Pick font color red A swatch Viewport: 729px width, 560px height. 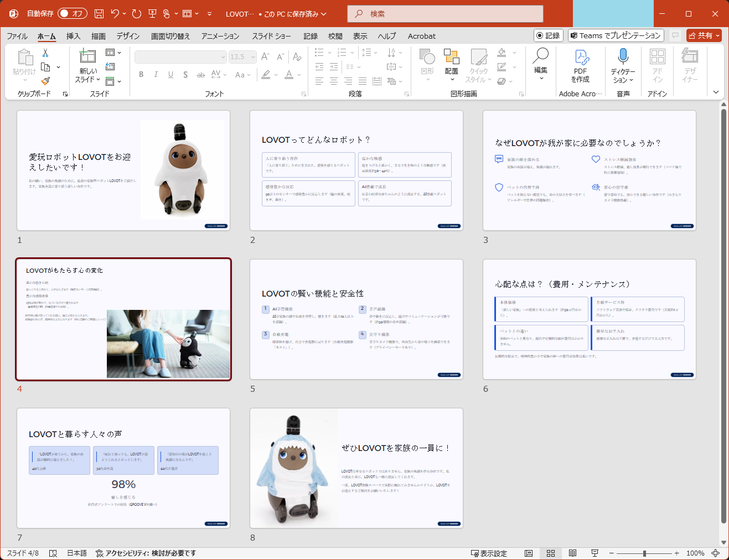289,75
